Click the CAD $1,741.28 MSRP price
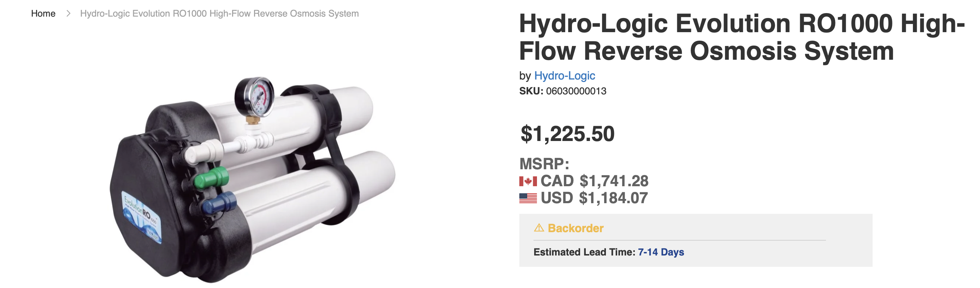This screenshot has width=980, height=288. [594, 181]
